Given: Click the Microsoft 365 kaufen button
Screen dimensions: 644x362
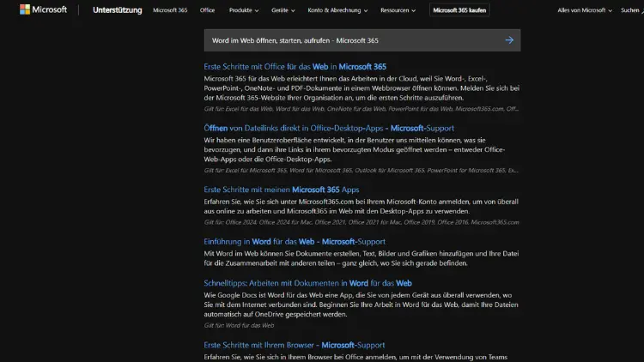Looking at the screenshot, I should click(x=459, y=10).
